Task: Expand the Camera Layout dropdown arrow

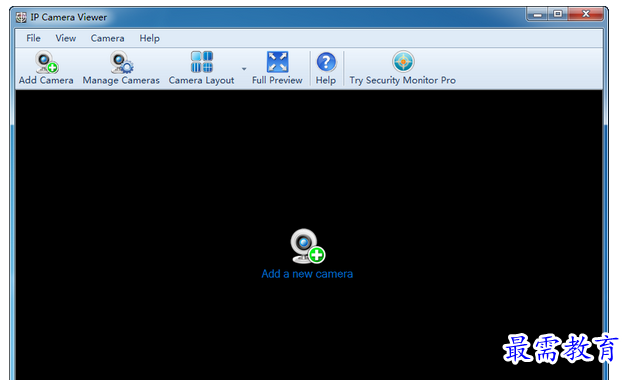Action: tap(244, 69)
